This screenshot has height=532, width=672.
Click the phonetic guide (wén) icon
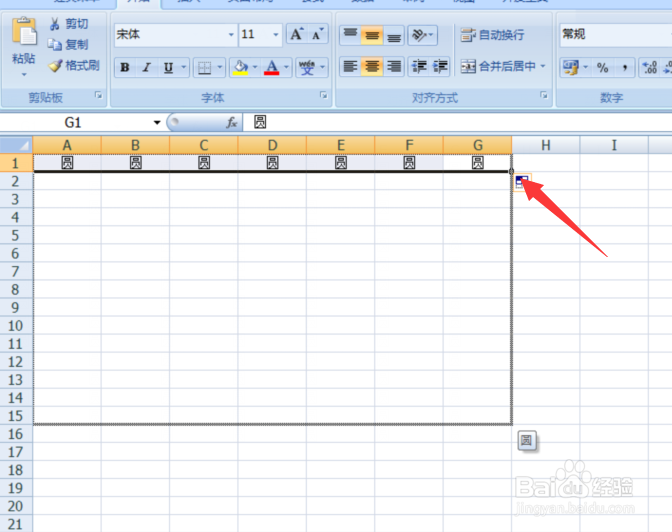pos(307,68)
